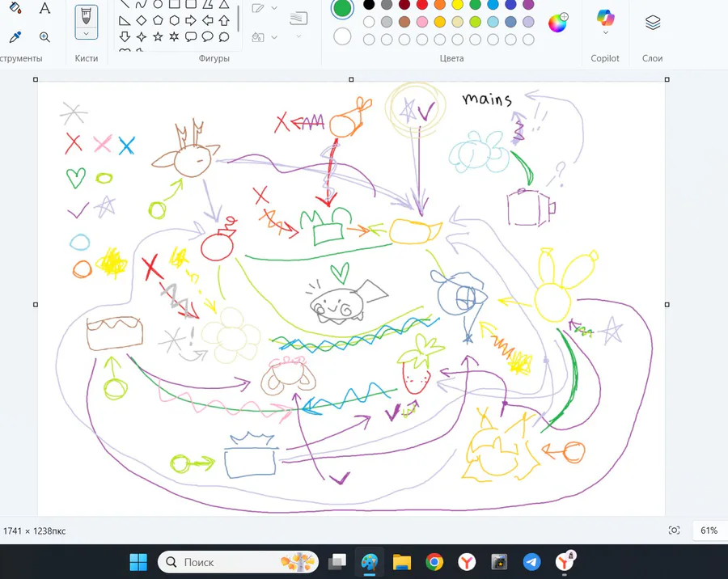Open the Brushes dropdown chevron
The width and height of the screenshot is (728, 579).
pos(87,34)
